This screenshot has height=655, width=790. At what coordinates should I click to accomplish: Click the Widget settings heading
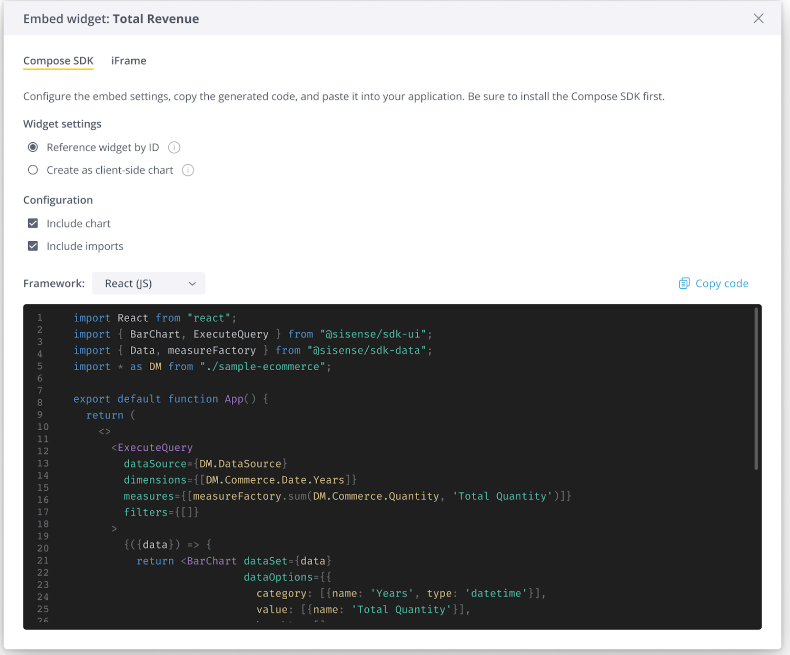click(x=62, y=124)
